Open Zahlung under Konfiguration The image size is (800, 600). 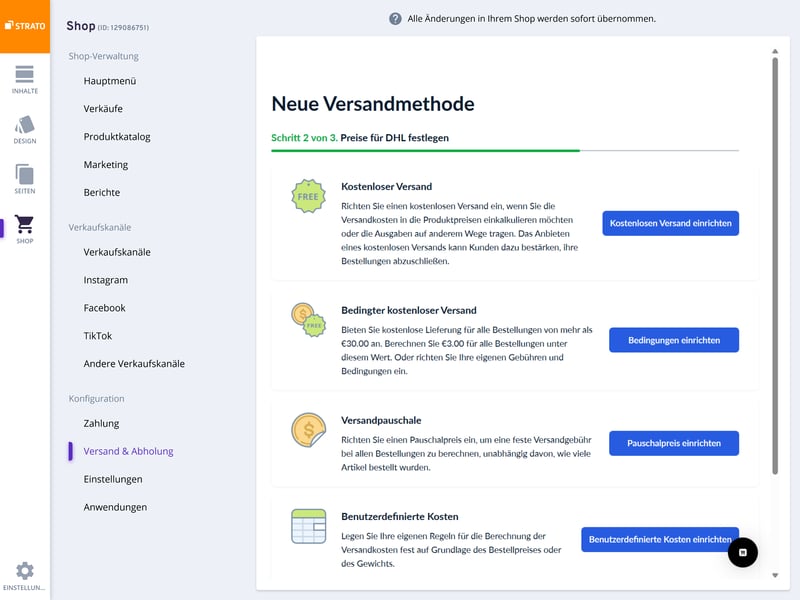click(101, 424)
